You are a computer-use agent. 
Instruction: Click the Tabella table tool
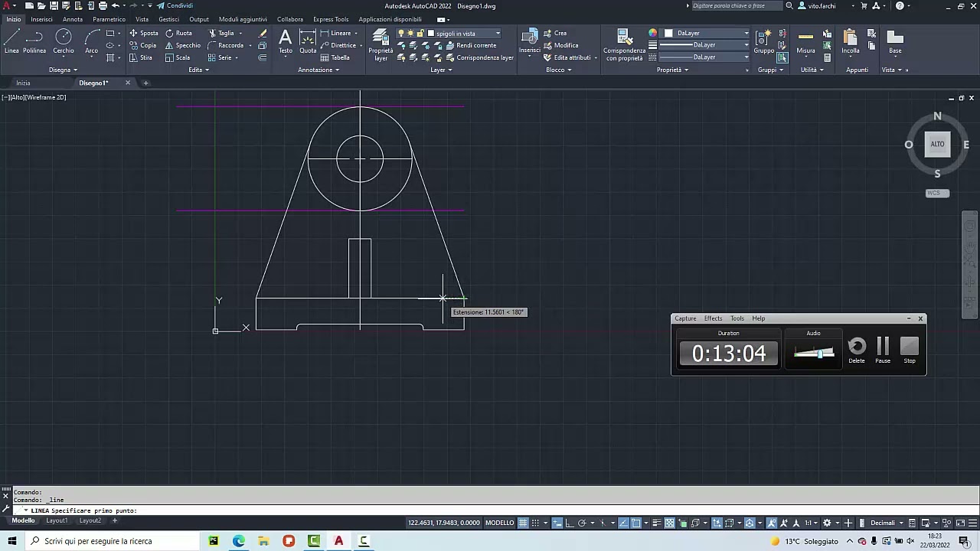click(335, 57)
